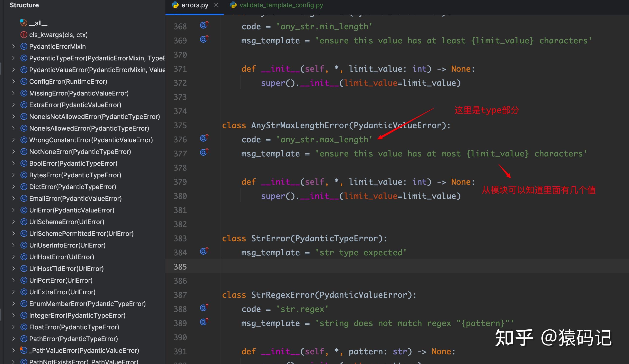629x364 pixels.
Task: Close the errors.py tab
Action: coord(216,5)
